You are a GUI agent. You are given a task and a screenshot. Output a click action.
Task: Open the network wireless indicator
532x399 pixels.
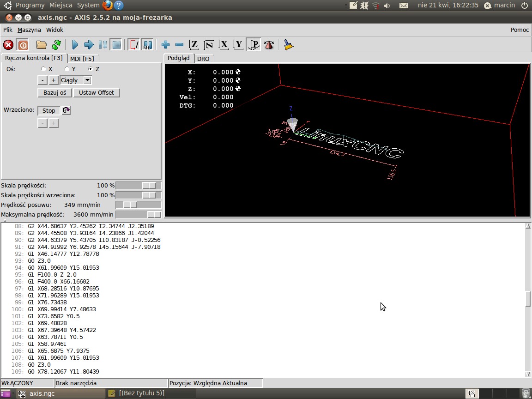375,6
